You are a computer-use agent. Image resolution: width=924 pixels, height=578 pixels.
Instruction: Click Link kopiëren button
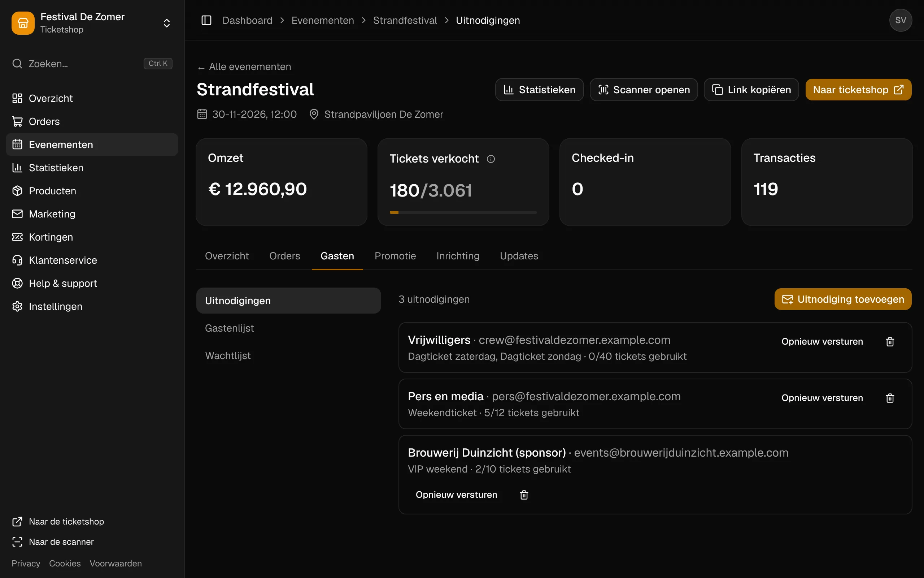pos(751,90)
